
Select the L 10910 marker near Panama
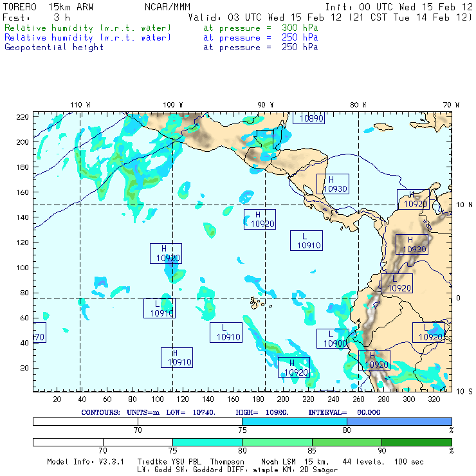coord(306,241)
